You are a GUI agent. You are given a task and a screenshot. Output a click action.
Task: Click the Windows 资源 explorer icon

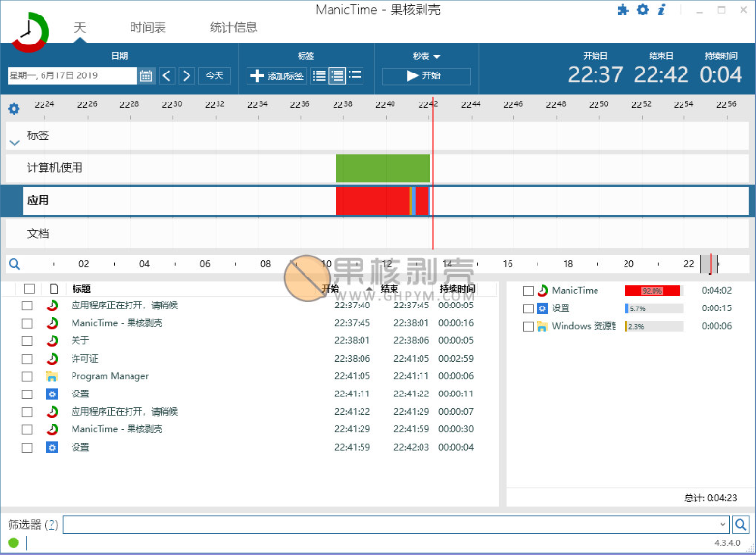coord(542,326)
